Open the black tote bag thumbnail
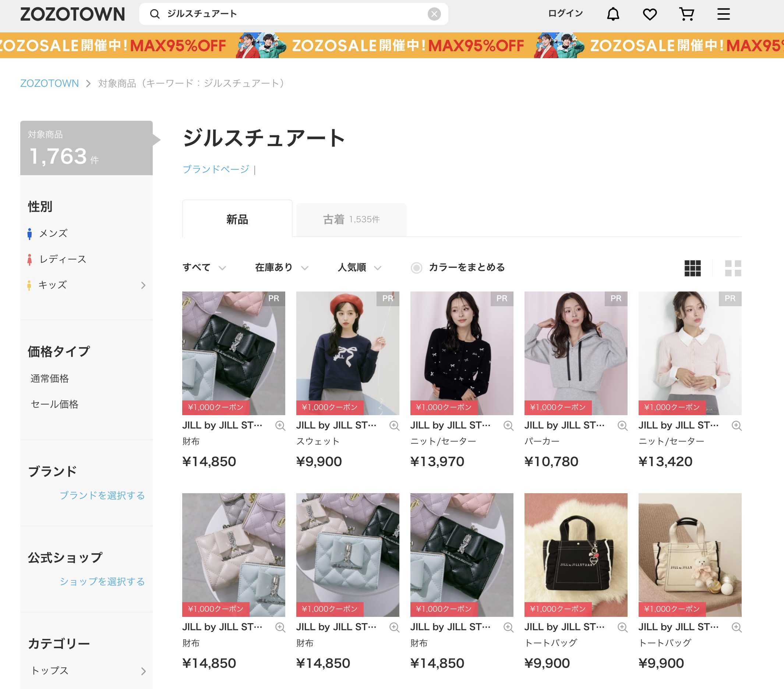The image size is (784, 689). pyautogui.click(x=576, y=555)
